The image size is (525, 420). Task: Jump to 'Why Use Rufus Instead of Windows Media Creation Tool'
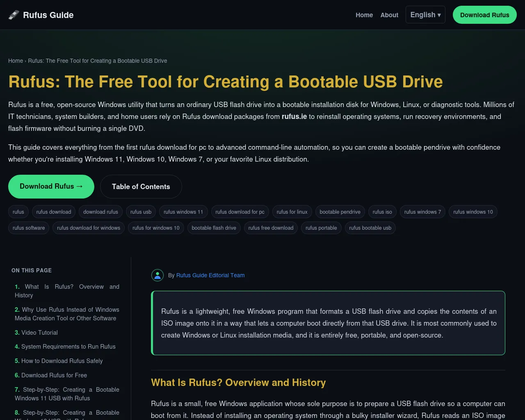[x=67, y=314]
